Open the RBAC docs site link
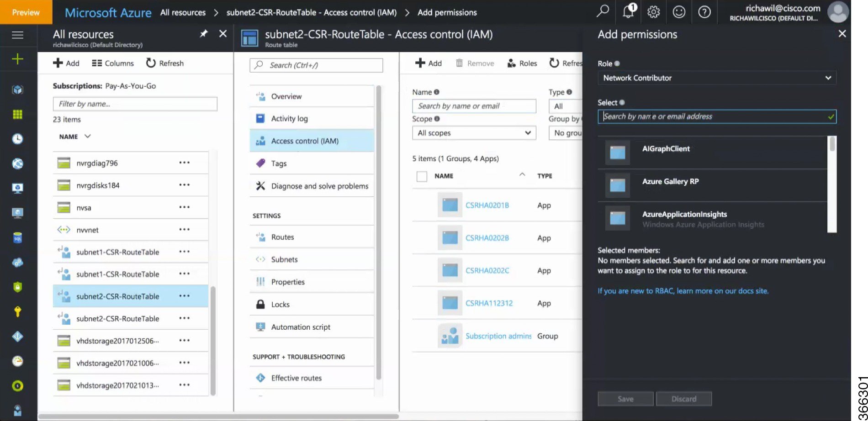 tap(683, 291)
